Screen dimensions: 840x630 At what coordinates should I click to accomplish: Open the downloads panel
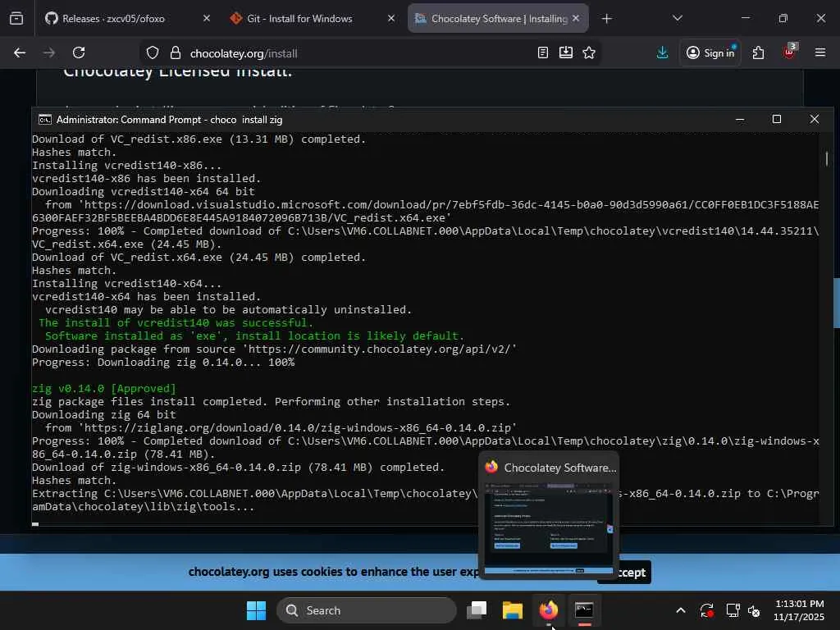click(662, 52)
